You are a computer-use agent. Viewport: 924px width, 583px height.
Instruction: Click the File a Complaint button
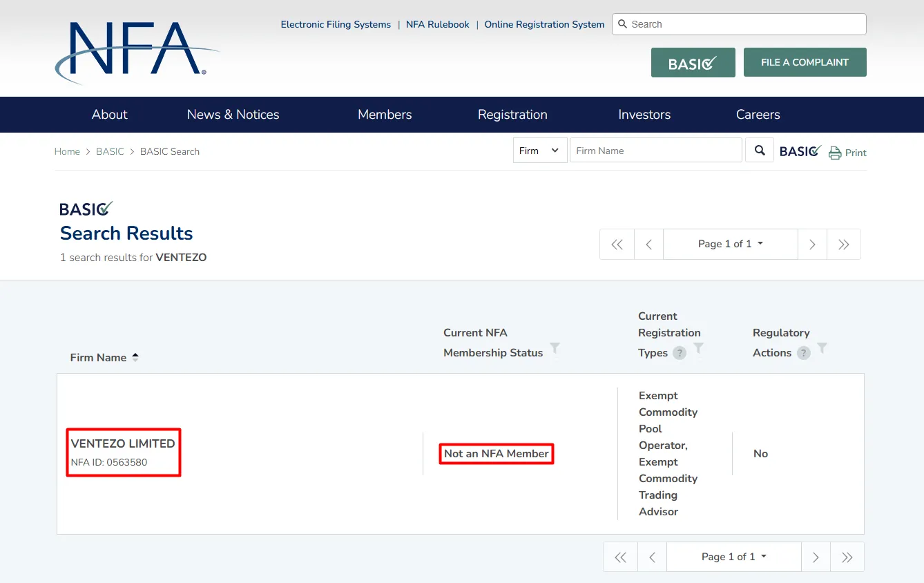[805, 62]
